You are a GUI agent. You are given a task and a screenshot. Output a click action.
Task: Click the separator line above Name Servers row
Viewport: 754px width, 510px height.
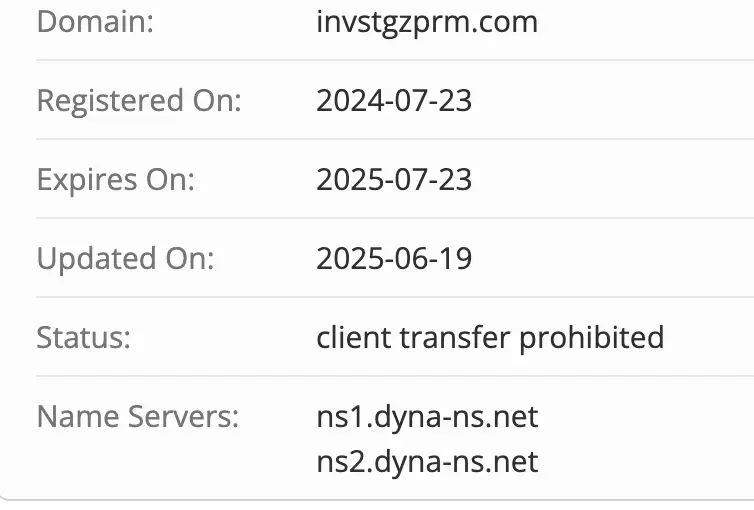(377, 376)
